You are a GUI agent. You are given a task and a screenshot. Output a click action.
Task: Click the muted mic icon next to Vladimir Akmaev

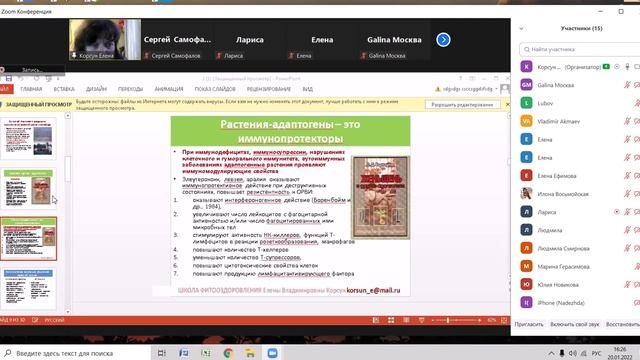tap(627, 121)
